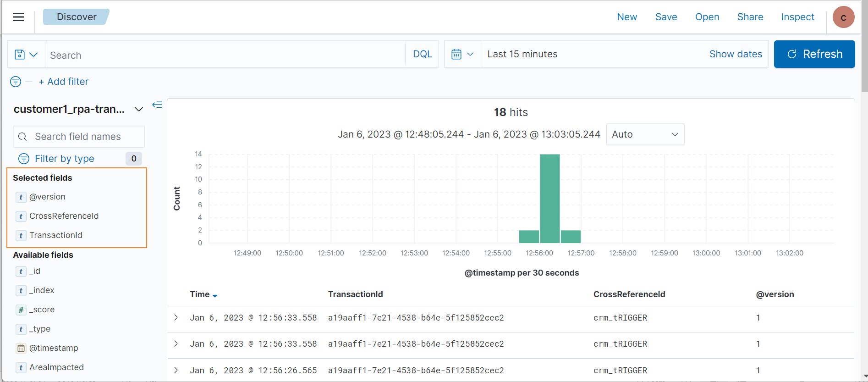This screenshot has width=868, height=382.
Task: Click the user avatar letter c
Action: tap(843, 17)
